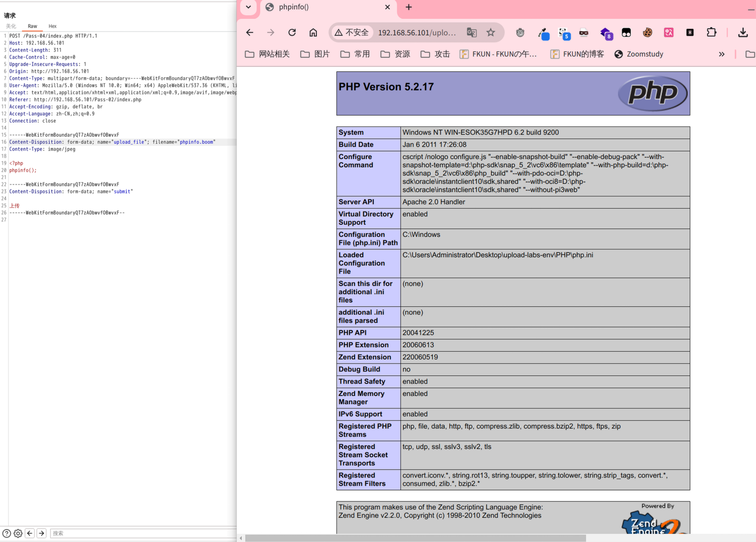Switch to the 美化 request tab
This screenshot has height=542, width=756.
click(x=11, y=26)
